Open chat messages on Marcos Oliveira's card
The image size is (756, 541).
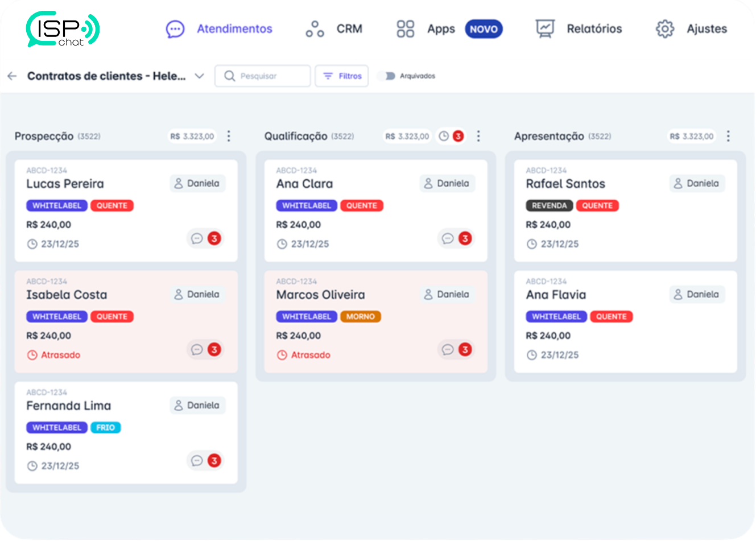click(456, 349)
